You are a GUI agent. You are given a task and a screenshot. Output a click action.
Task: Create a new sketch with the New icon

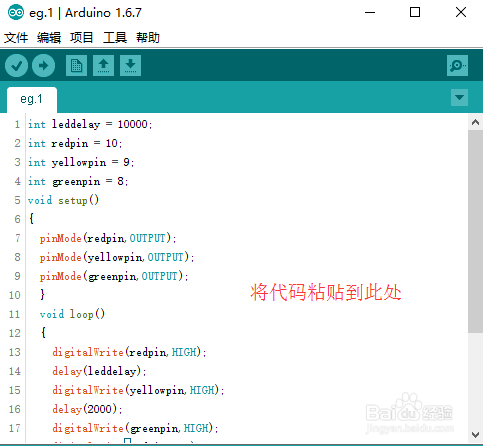pos(76,66)
